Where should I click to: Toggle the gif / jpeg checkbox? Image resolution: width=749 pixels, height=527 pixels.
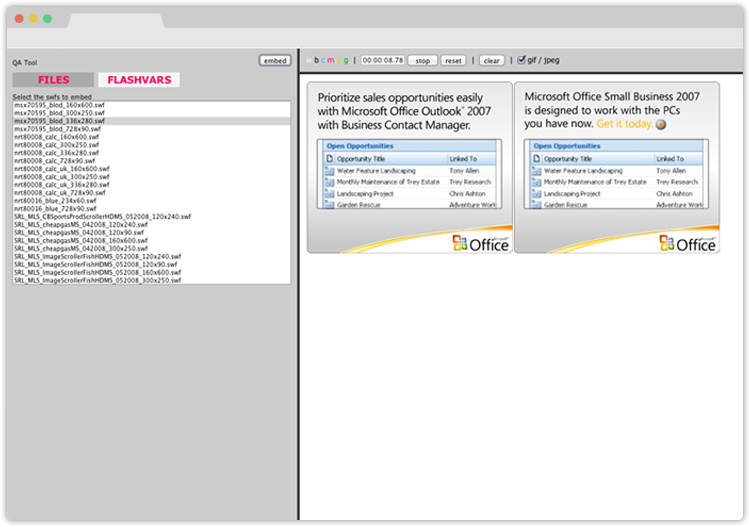521,60
